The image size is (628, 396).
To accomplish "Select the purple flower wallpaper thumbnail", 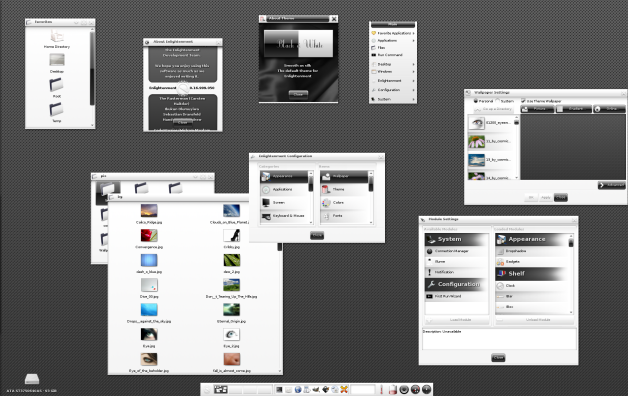I will tap(476, 141).
